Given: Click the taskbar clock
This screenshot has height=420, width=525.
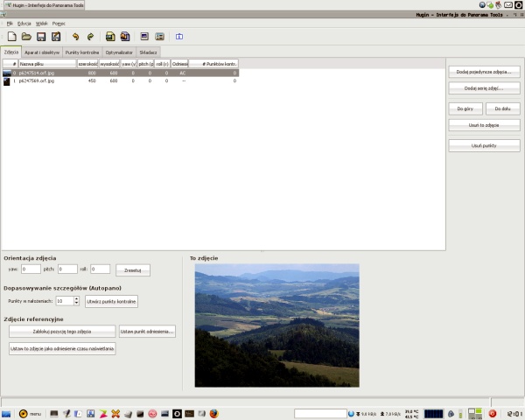Looking at the screenshot, I should pos(515,414).
